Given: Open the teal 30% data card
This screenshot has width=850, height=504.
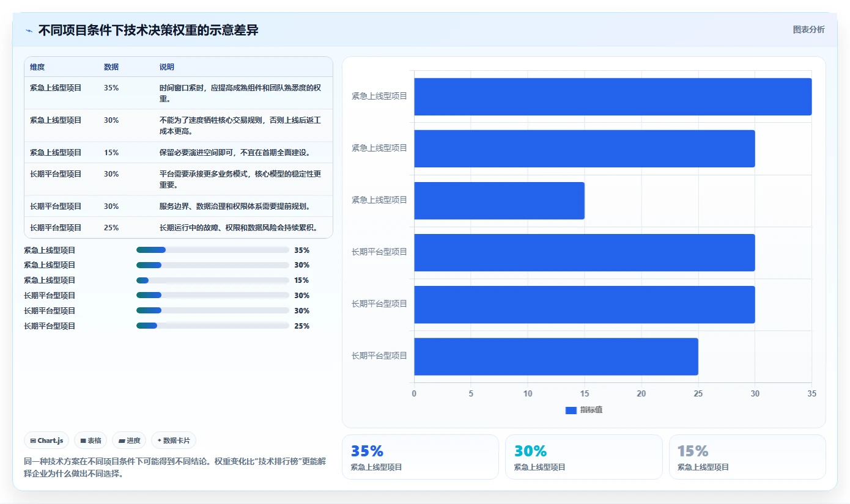Looking at the screenshot, I should [x=583, y=457].
